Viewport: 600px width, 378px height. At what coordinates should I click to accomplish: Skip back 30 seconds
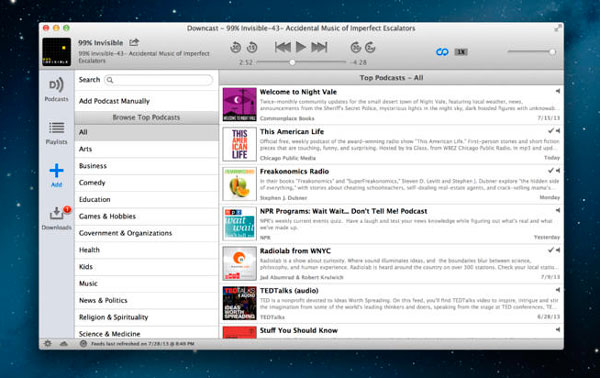click(235, 47)
